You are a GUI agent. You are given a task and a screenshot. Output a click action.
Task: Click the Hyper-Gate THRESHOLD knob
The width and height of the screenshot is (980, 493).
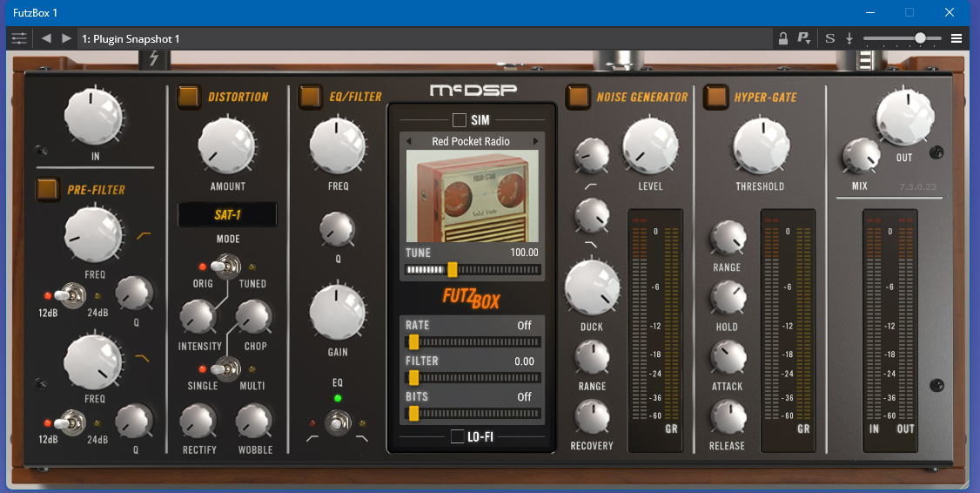[761, 145]
